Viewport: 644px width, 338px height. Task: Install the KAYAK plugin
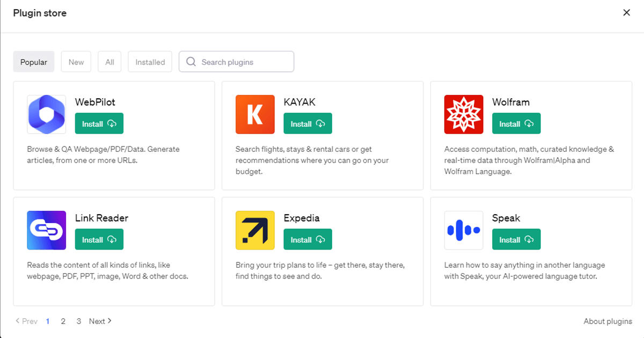[308, 123]
